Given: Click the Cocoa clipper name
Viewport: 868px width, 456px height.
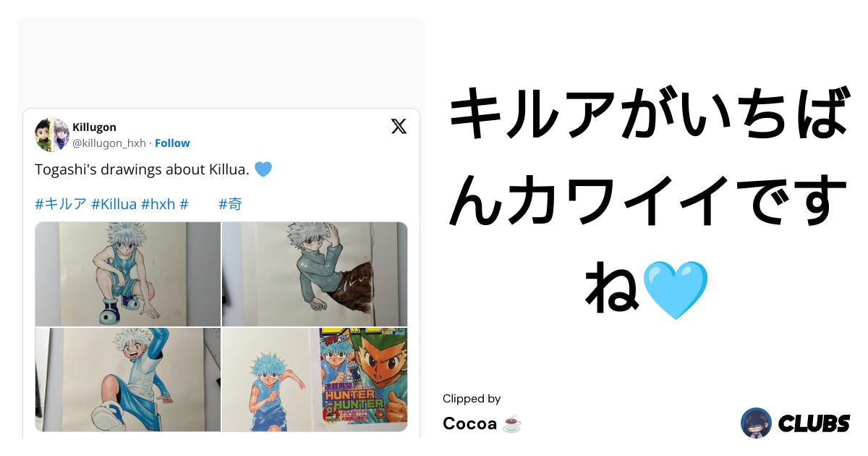Looking at the screenshot, I should (470, 424).
